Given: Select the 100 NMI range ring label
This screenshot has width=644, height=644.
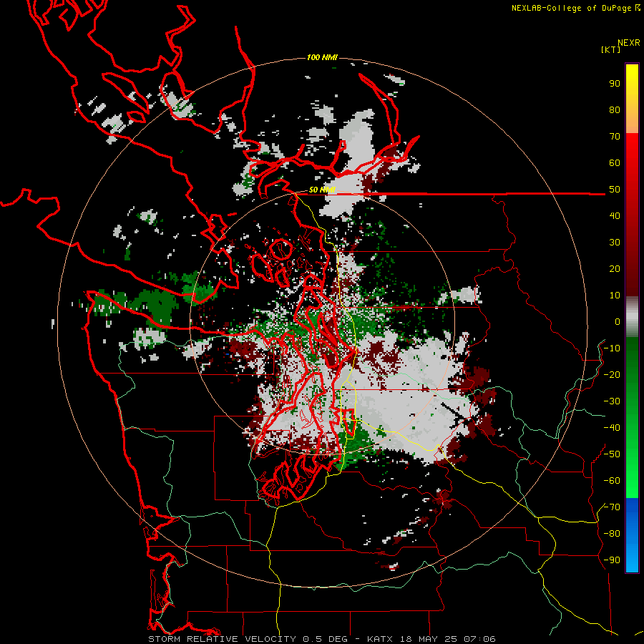Looking at the screenshot, I should pyautogui.click(x=322, y=57).
